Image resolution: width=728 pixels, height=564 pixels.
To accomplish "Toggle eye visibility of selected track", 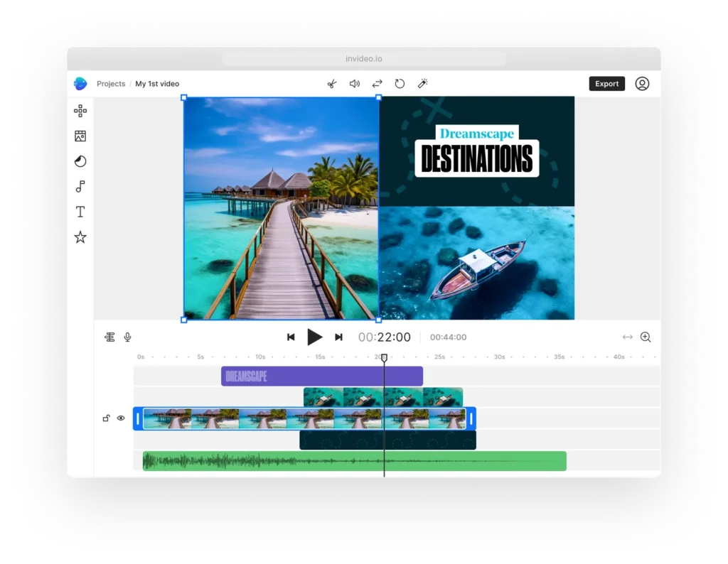I will click(121, 418).
